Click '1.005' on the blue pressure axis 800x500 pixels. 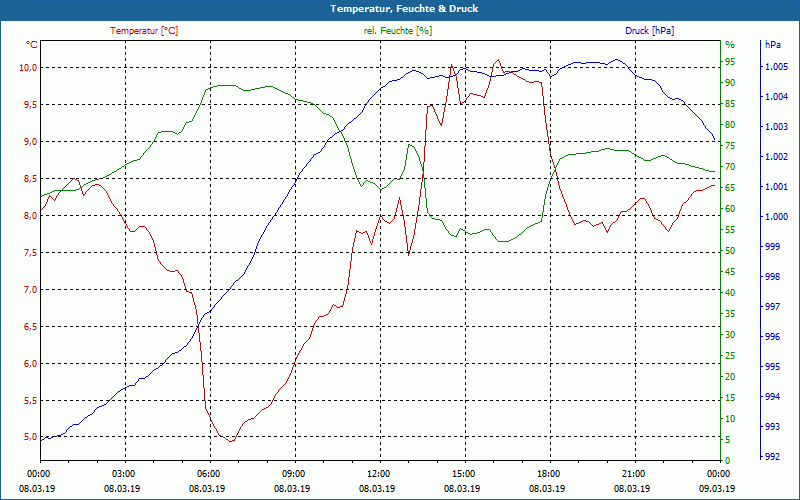[777, 67]
